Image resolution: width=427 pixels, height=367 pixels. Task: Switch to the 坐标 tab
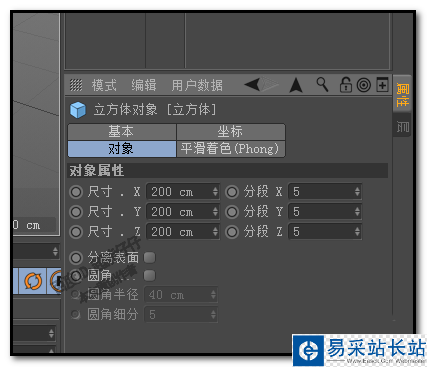pos(231,132)
